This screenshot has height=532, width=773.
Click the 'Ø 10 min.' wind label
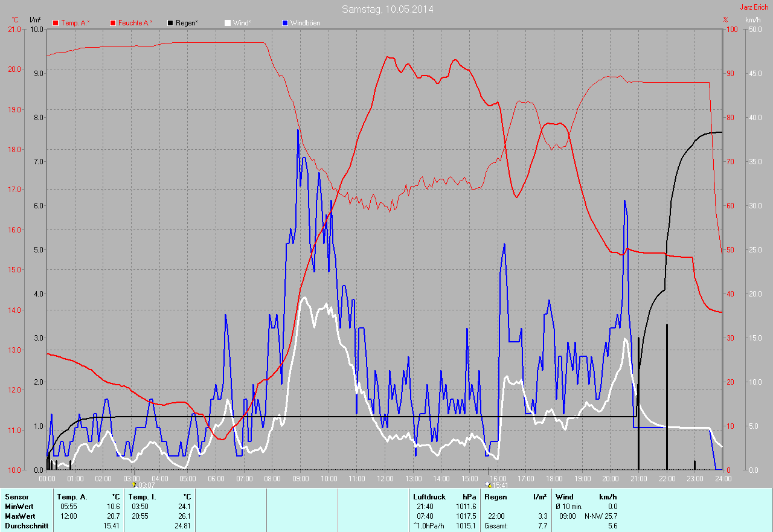pos(570,506)
